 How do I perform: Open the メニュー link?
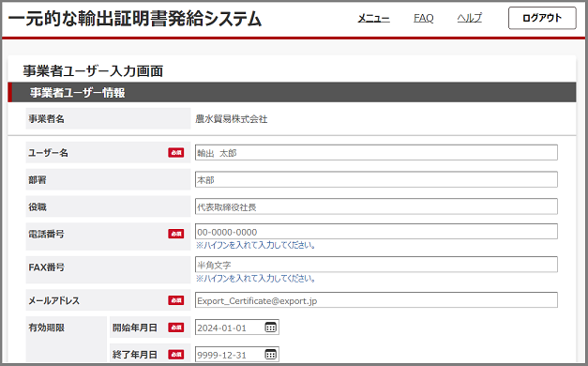(373, 18)
